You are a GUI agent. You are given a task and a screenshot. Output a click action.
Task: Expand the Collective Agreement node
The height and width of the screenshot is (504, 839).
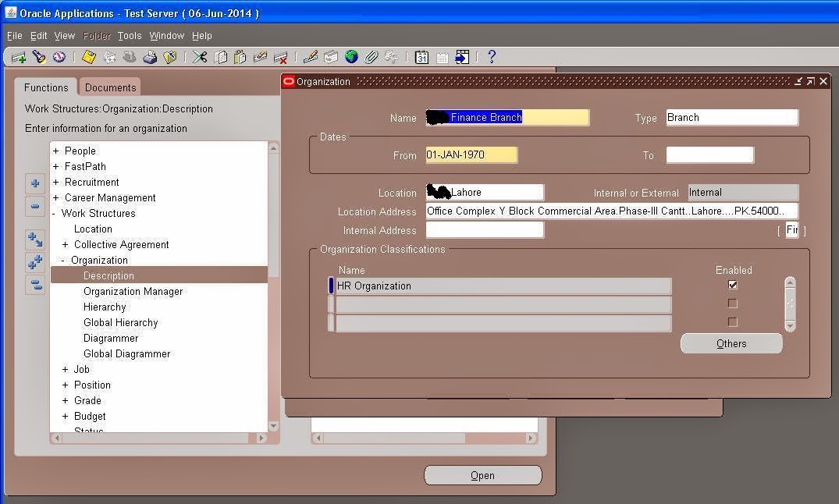65,244
